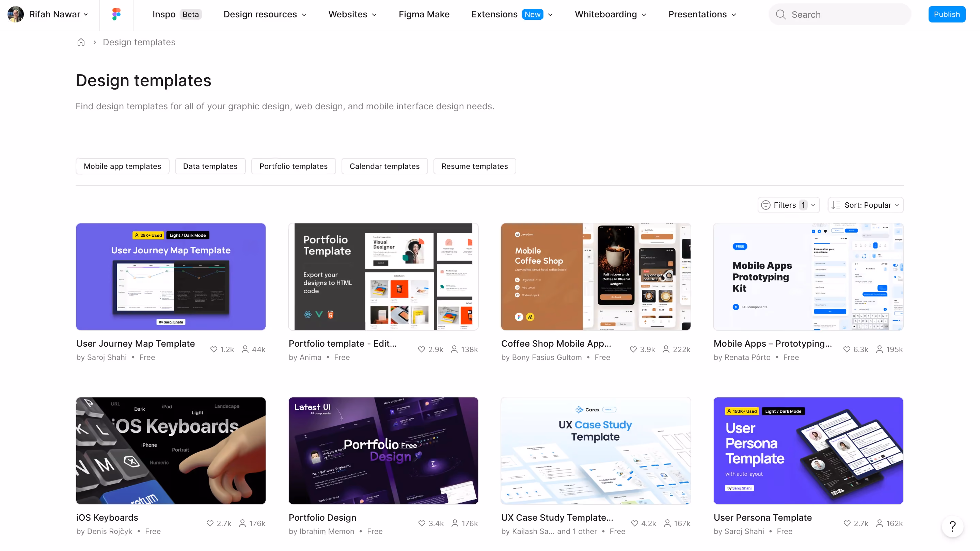Viewport: 980px width, 551px height.
Task: Click the filters icon in Filters button
Action: pyautogui.click(x=766, y=205)
